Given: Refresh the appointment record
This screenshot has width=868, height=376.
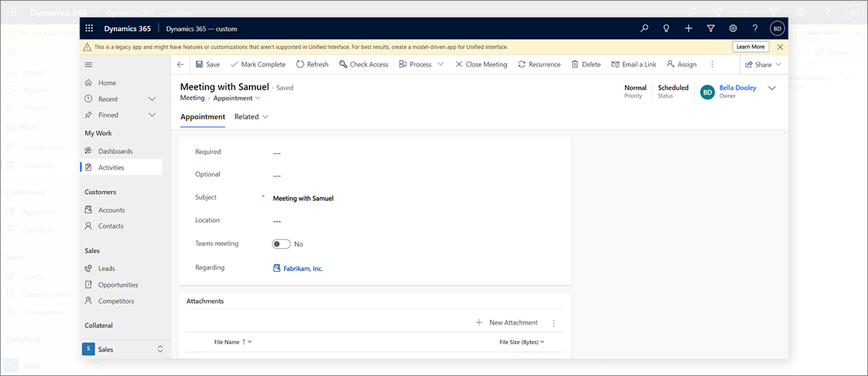Looking at the screenshot, I should pos(312,64).
